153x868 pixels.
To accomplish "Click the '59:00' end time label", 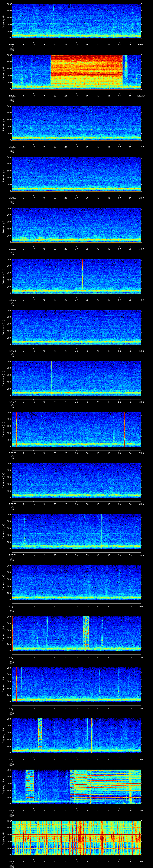I will (x=141, y=44).
